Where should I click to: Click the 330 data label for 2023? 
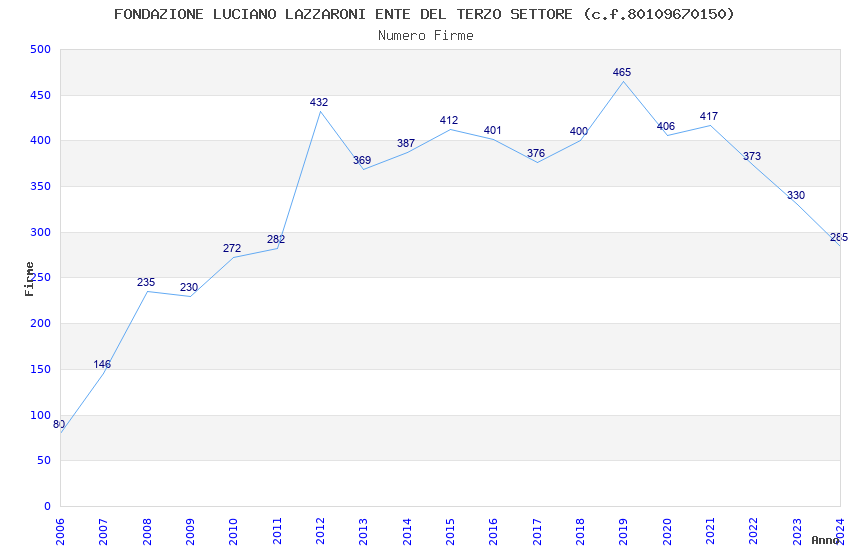796,195
